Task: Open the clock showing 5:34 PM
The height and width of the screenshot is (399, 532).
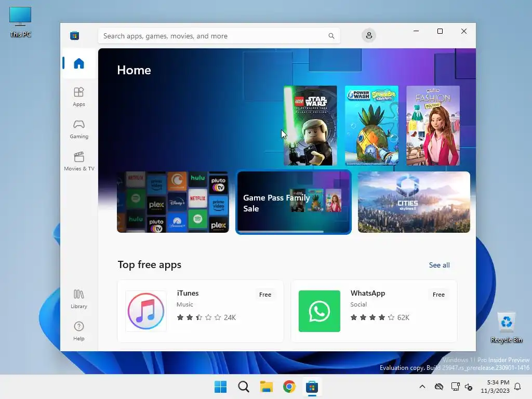Action: 495,387
